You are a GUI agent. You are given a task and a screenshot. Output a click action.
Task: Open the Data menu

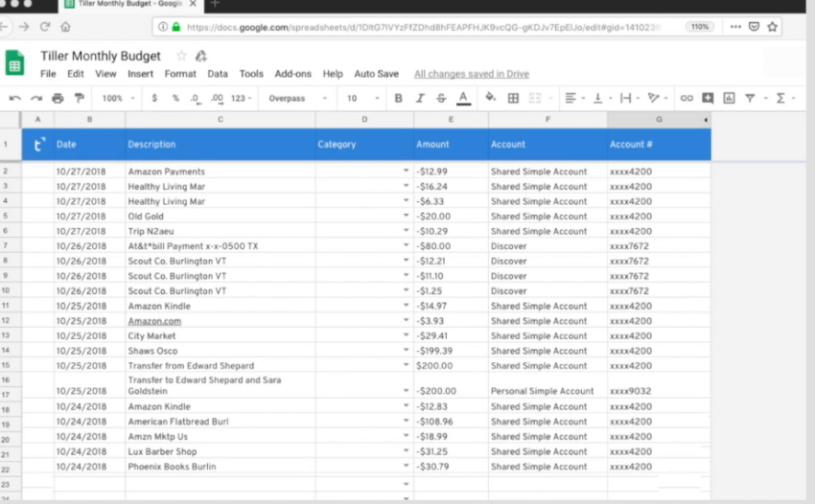(x=218, y=74)
